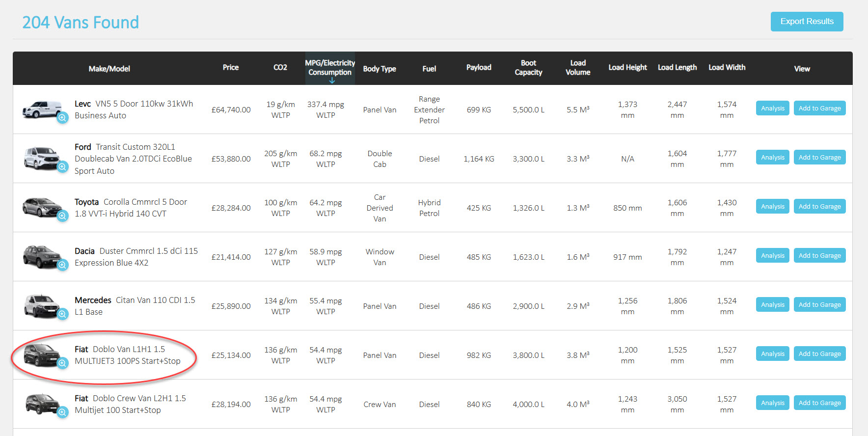Open the Ford Transit Custom thumbnail

[x=42, y=158]
